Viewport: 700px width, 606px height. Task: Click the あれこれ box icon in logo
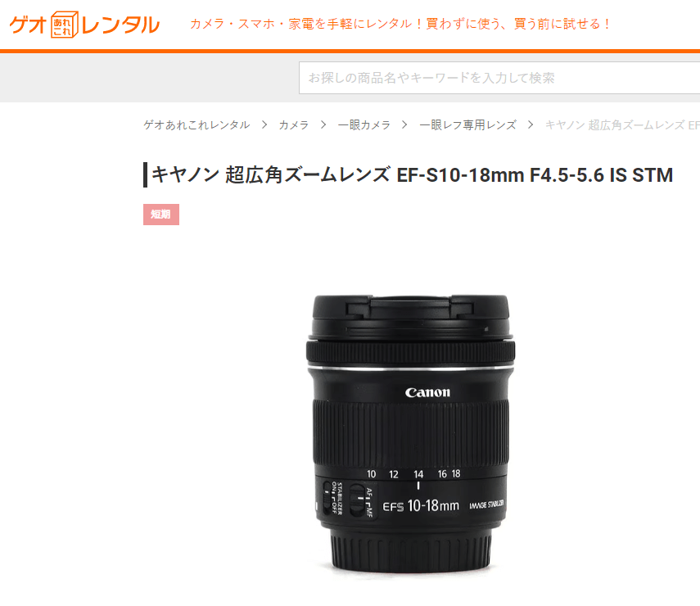[65, 25]
